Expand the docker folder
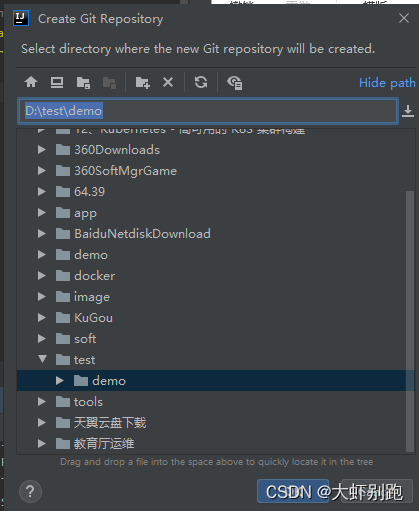This screenshot has height=511, width=419. [42, 275]
